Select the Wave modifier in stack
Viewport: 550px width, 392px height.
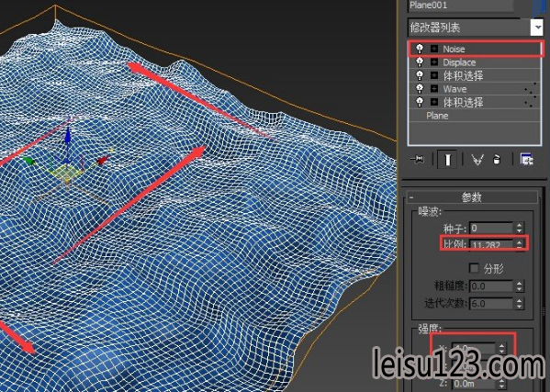[475, 89]
